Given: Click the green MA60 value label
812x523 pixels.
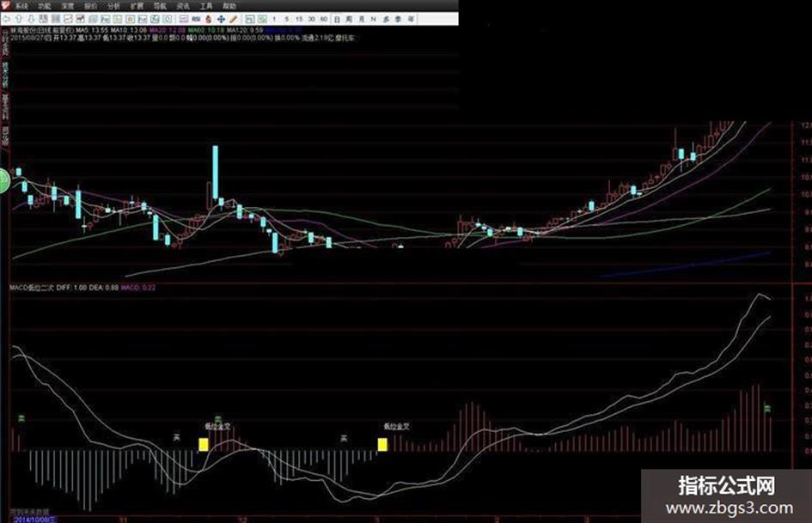Looking at the screenshot, I should point(205,30).
